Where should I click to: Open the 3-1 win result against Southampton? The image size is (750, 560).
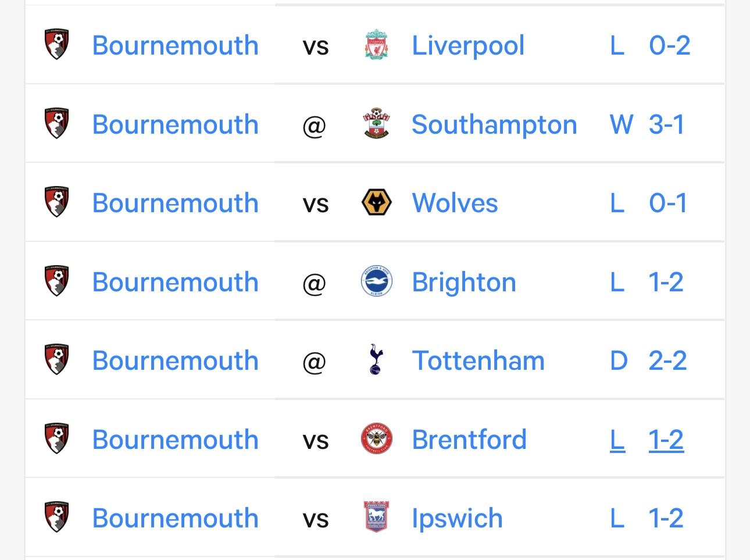[x=666, y=124]
